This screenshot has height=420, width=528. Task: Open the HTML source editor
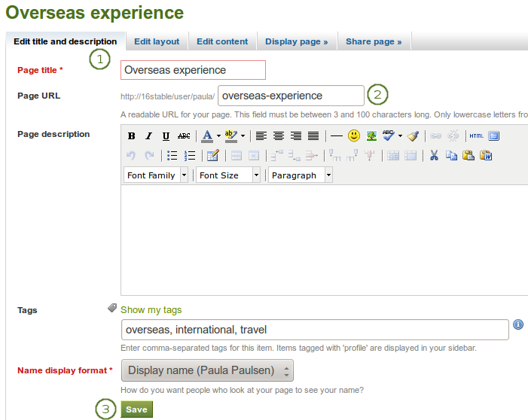click(476, 136)
